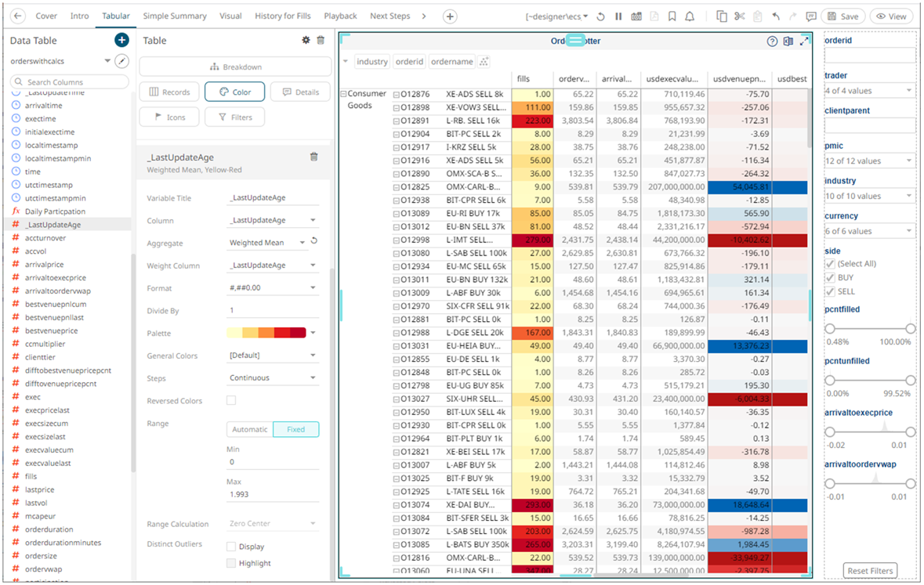The width and height of the screenshot is (924, 585).
Task: Open the alerts bell icon
Action: (690, 16)
